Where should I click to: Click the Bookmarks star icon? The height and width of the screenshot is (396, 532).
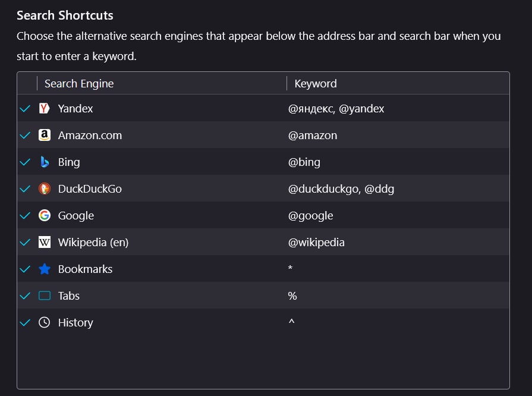point(45,269)
